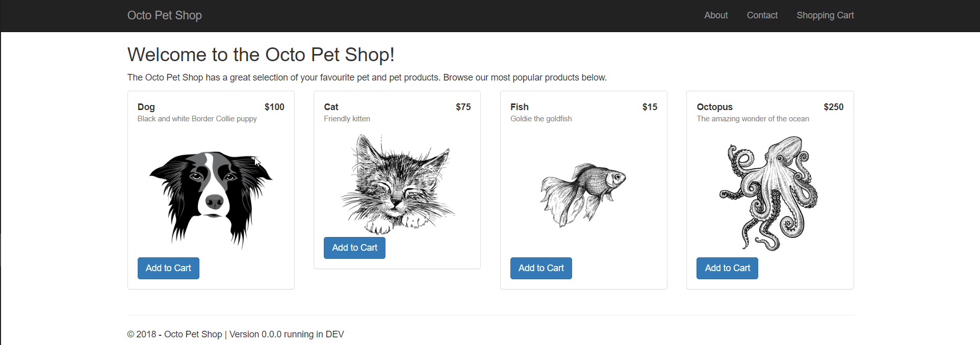Click the Dog product title
The height and width of the screenshot is (345, 980).
[146, 107]
